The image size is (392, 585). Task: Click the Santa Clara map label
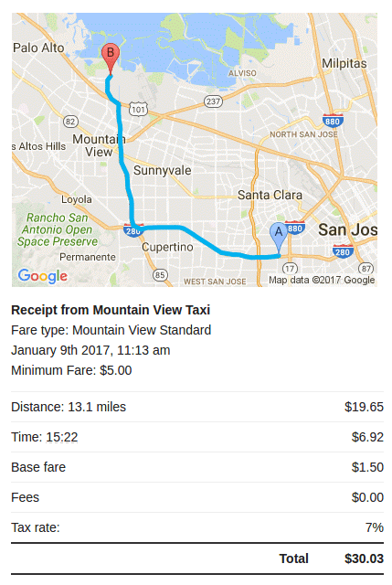pyautogui.click(x=270, y=195)
